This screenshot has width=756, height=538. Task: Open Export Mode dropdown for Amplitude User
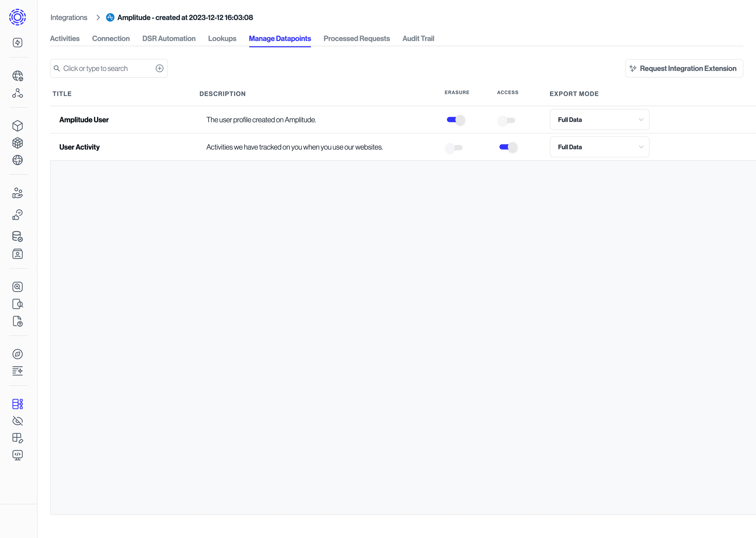tap(599, 120)
